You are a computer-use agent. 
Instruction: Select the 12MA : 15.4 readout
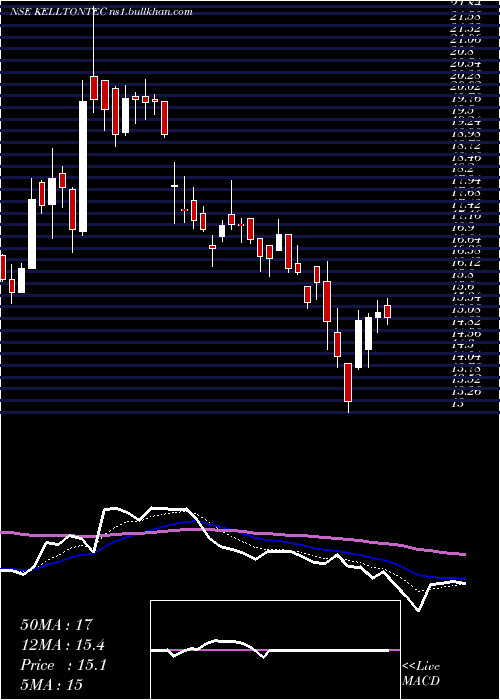click(x=65, y=645)
